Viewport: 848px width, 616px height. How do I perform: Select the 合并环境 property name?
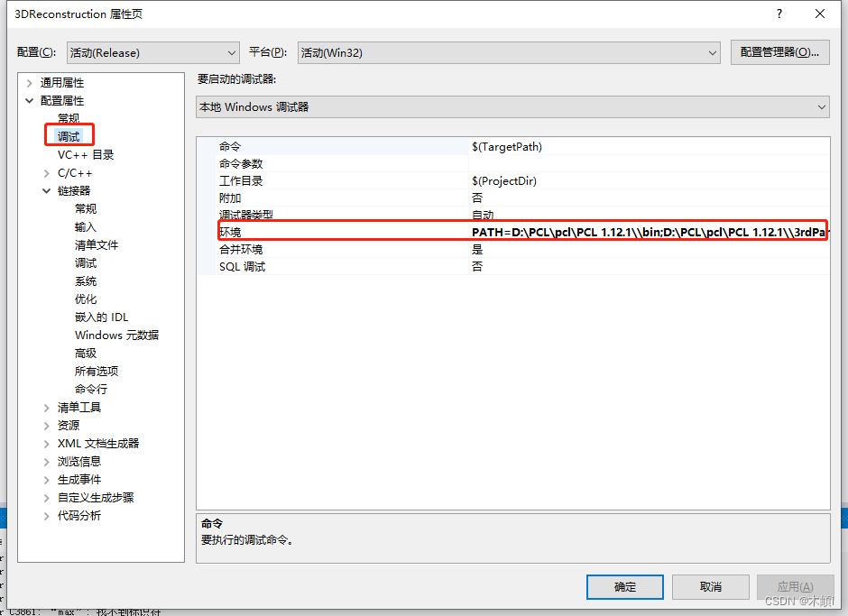pos(241,249)
